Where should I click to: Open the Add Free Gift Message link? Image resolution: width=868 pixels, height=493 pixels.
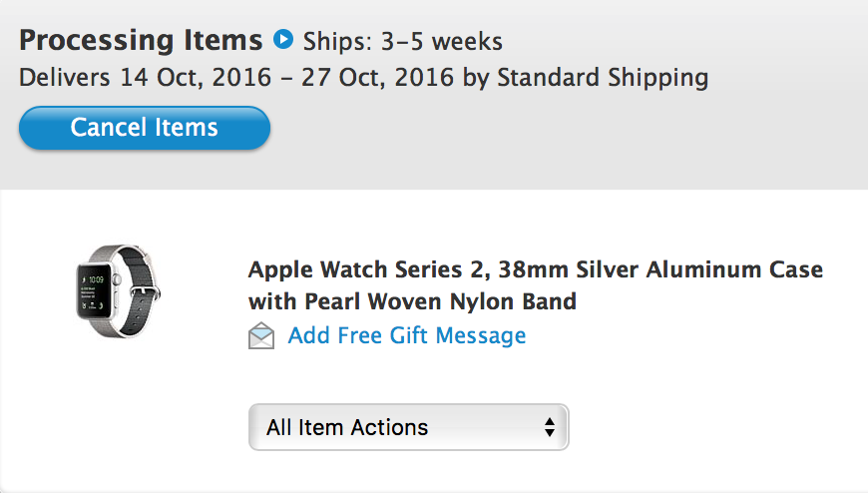point(407,335)
